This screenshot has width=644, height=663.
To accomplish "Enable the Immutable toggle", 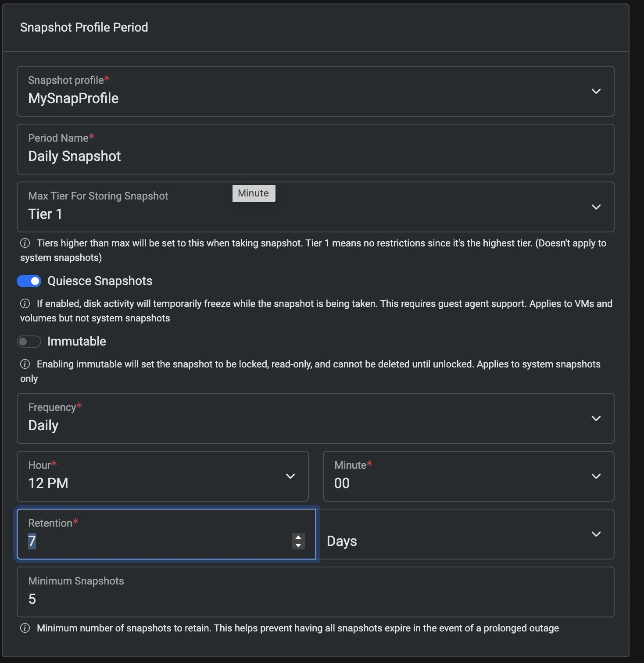I will click(29, 342).
